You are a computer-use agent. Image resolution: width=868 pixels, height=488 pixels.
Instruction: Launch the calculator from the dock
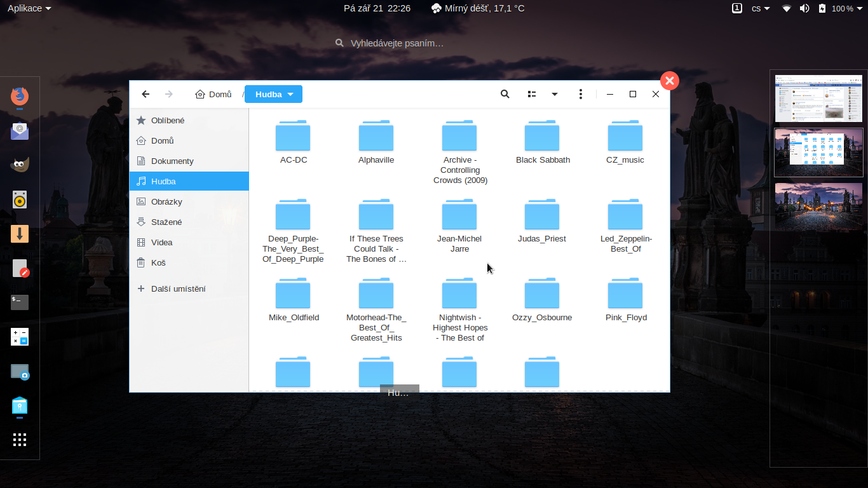[x=20, y=337]
